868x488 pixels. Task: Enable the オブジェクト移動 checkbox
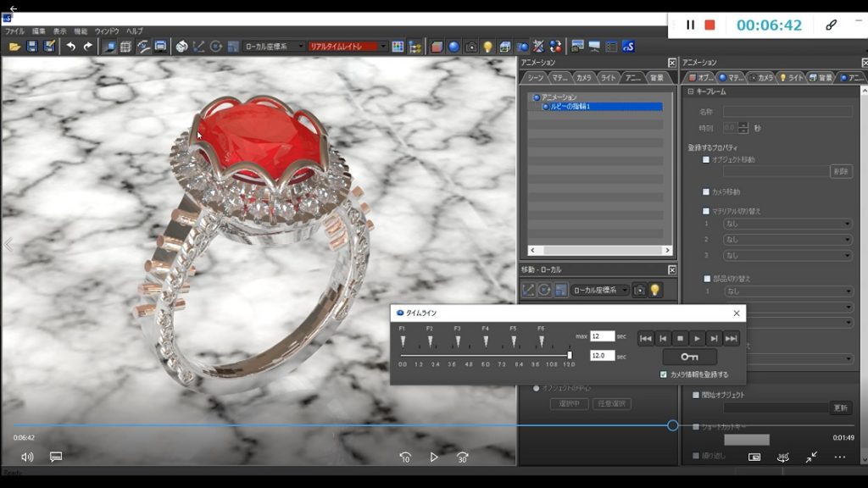tap(706, 159)
